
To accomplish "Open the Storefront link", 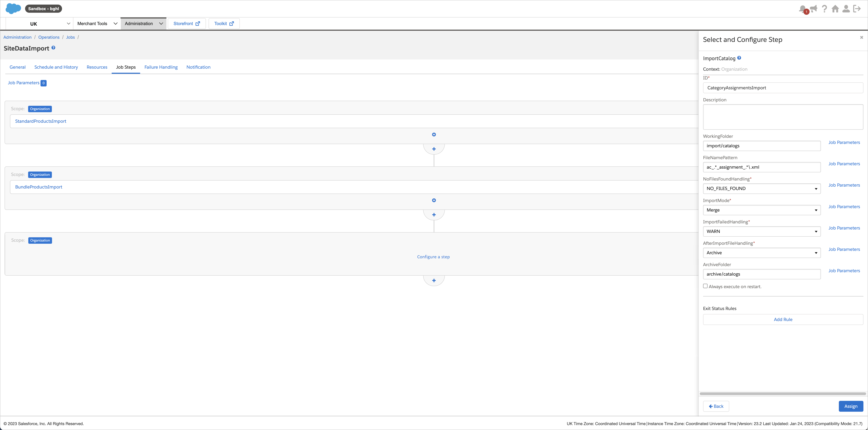I will pos(187,24).
